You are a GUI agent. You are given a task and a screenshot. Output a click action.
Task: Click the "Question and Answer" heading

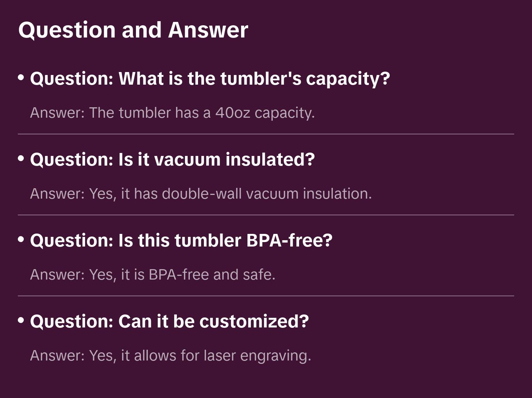(x=133, y=30)
